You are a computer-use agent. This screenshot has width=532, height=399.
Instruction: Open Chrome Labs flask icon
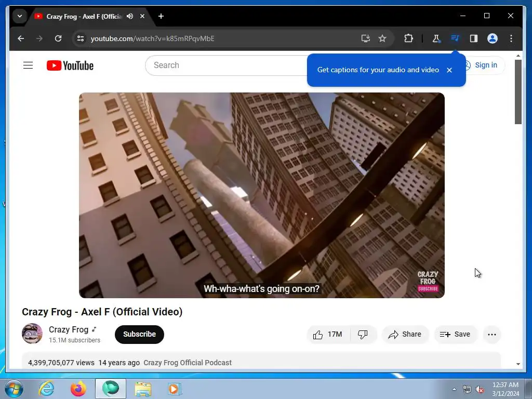(x=436, y=38)
